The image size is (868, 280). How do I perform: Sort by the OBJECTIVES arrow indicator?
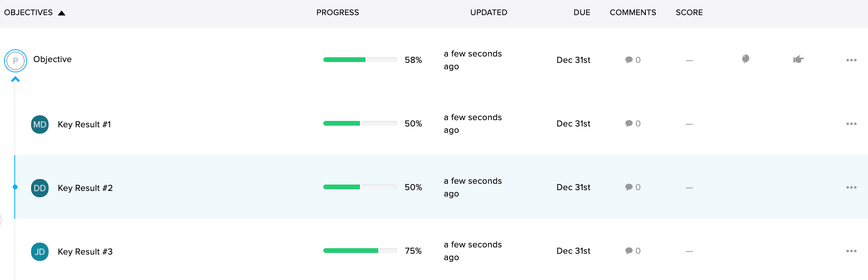point(61,13)
